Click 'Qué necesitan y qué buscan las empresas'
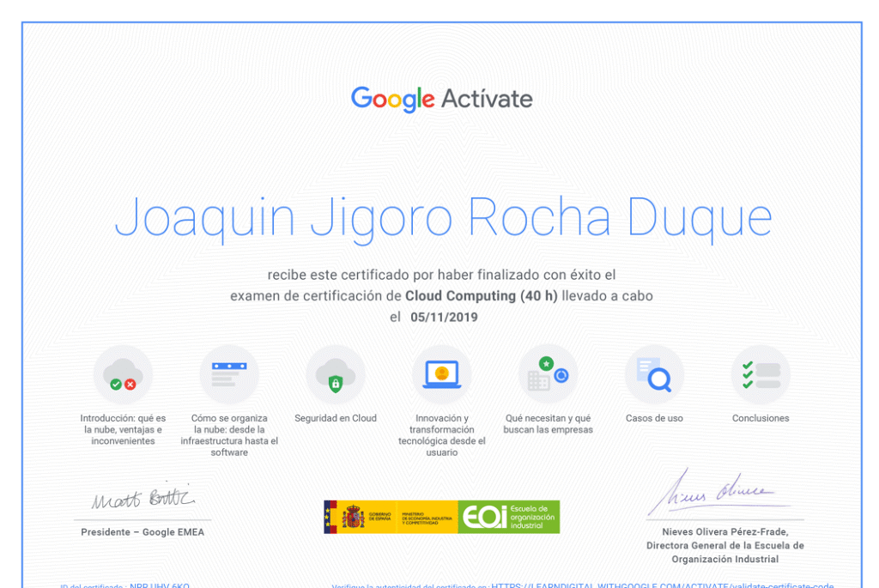This screenshot has width=879, height=588. click(548, 424)
